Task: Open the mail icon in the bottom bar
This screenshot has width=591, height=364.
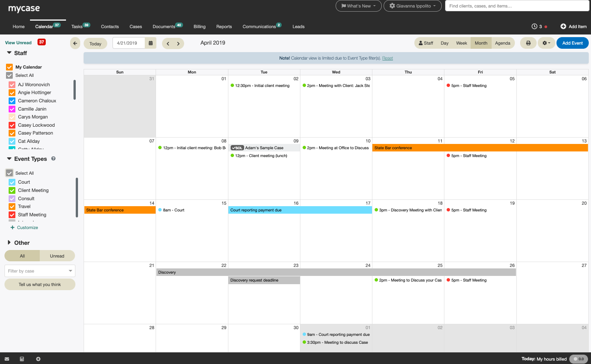Action: pyautogui.click(x=7, y=359)
